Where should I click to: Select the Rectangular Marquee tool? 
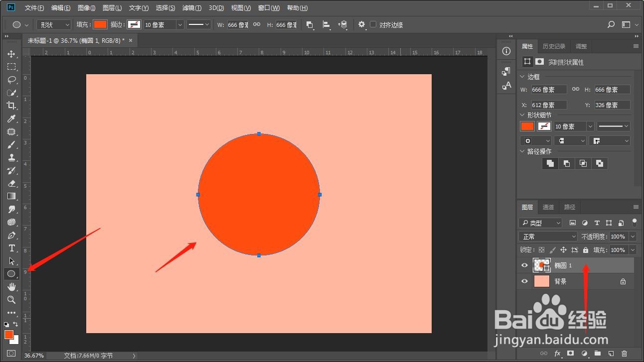(11, 67)
